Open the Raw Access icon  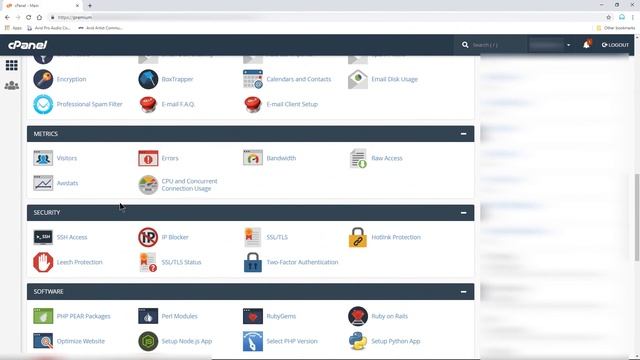[358, 158]
